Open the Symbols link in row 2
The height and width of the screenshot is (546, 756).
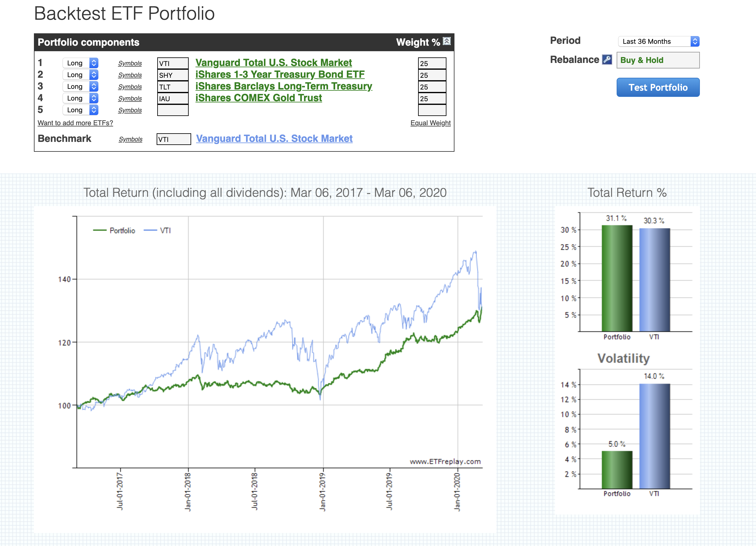[x=130, y=75]
